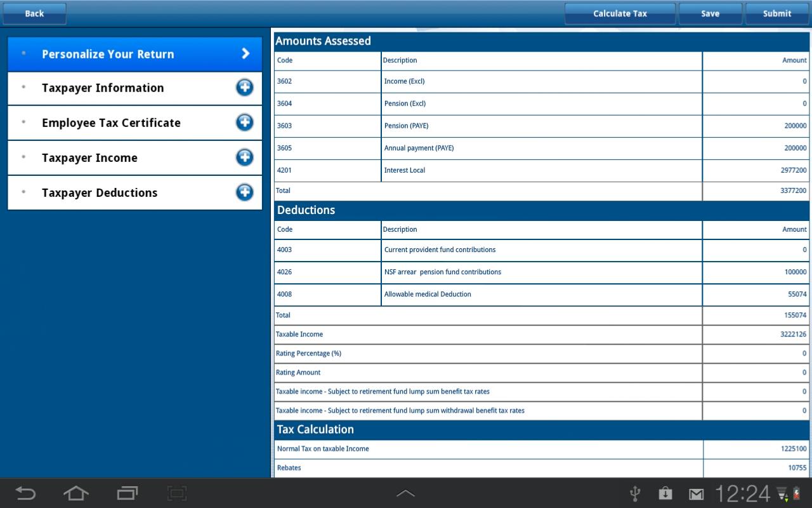Image resolution: width=812 pixels, height=508 pixels.
Task: Click the Deductions total 155074
Action: pos(796,315)
